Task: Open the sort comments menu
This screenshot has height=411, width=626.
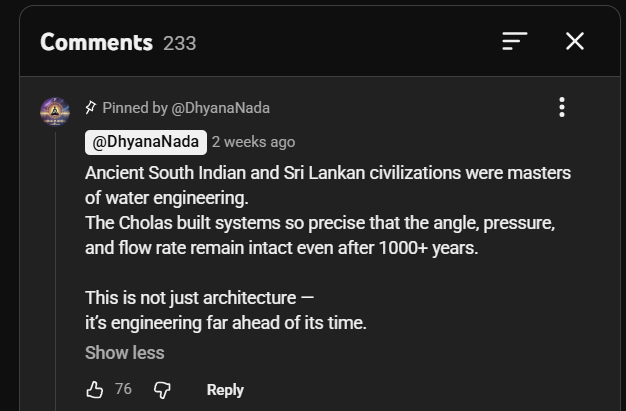Action: coord(514,41)
